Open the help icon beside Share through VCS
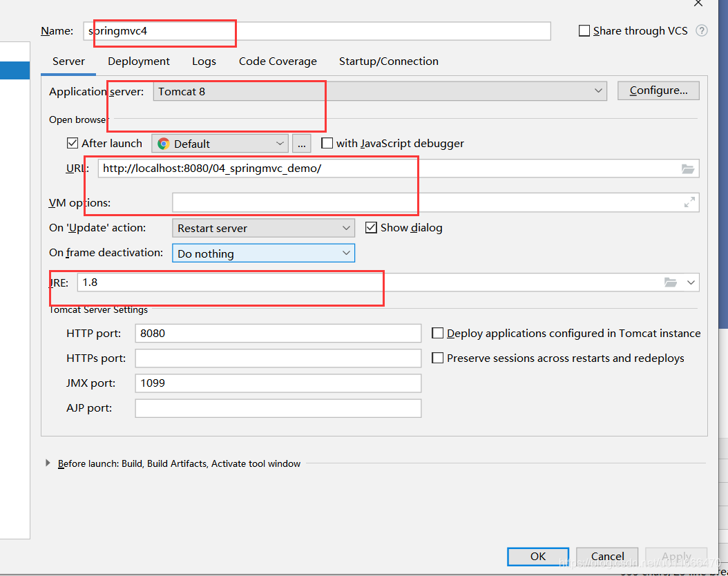The width and height of the screenshot is (728, 576). point(702,30)
